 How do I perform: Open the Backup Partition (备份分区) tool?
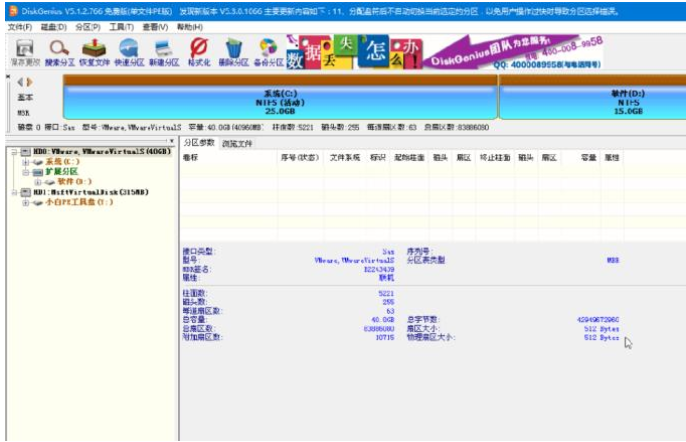269,53
